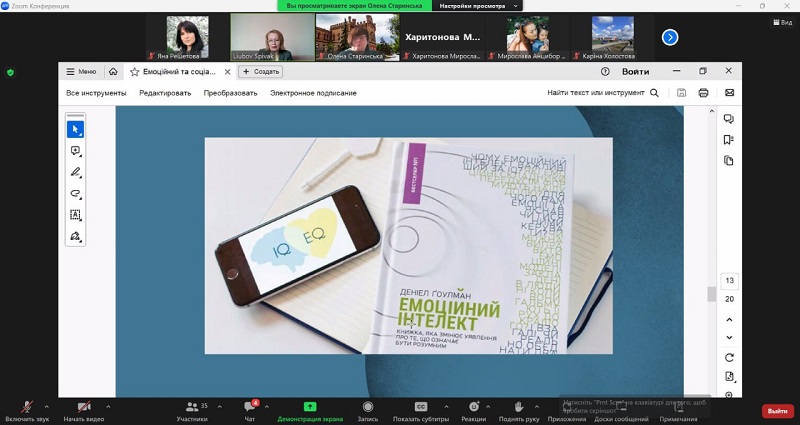Click the red Выйти button
The image size is (800, 425).
click(777, 411)
